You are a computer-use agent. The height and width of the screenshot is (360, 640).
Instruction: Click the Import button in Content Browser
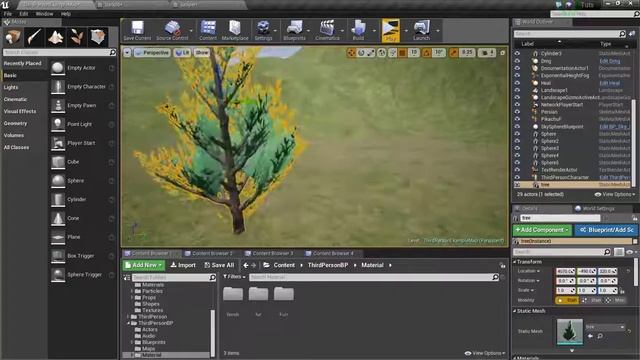(183, 265)
